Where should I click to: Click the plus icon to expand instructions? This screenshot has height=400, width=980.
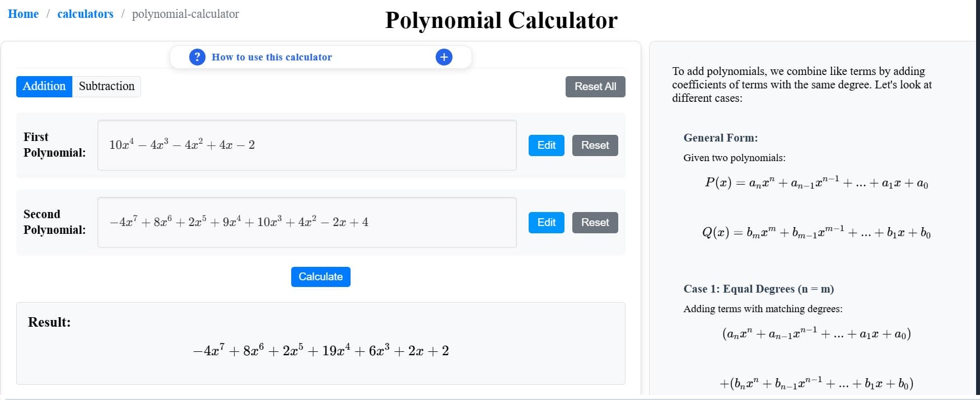click(x=444, y=57)
